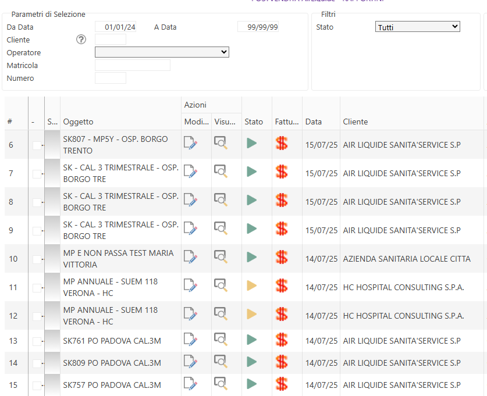Sort by the Stato column header
The height and width of the screenshot is (396, 487).
click(x=254, y=122)
